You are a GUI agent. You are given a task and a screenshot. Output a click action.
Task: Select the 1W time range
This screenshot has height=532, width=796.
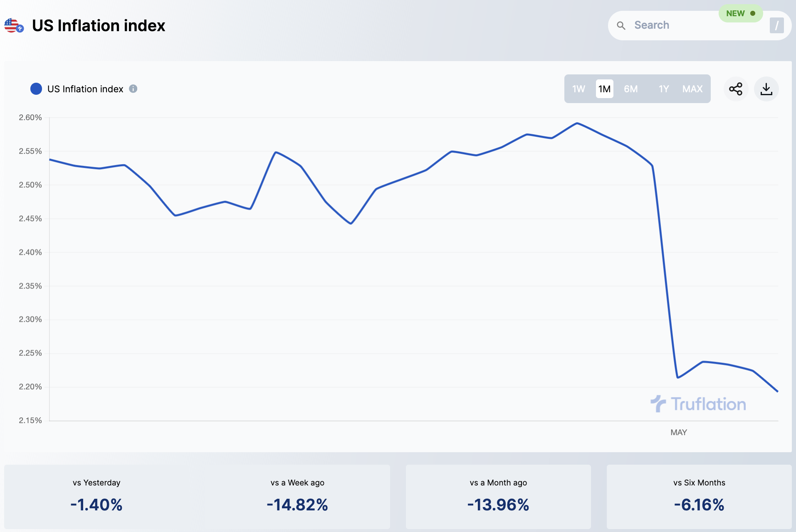click(x=578, y=89)
